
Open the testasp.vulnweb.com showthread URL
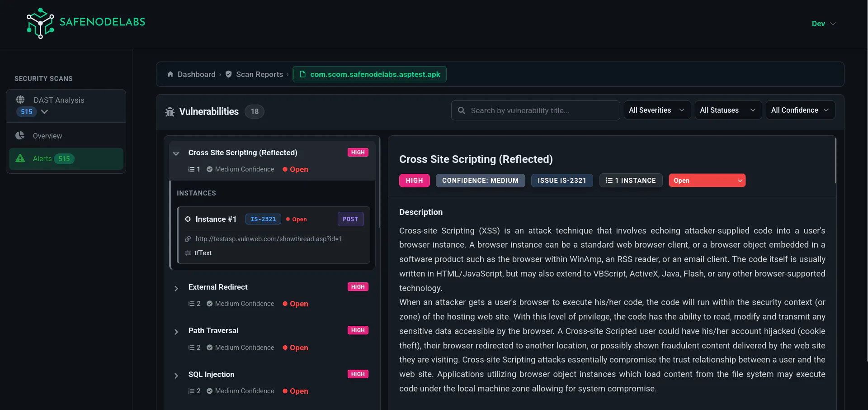[x=269, y=239]
